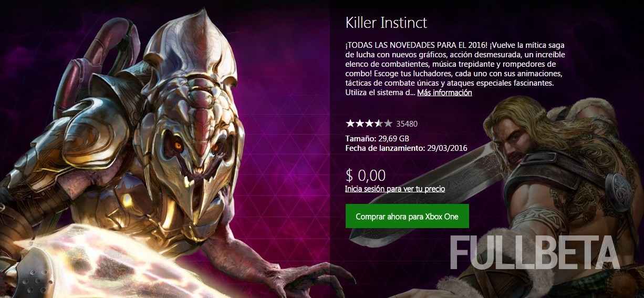The width and height of the screenshot is (644, 298).
Task: Click the FULLBETA watermark logo
Action: click(x=535, y=253)
